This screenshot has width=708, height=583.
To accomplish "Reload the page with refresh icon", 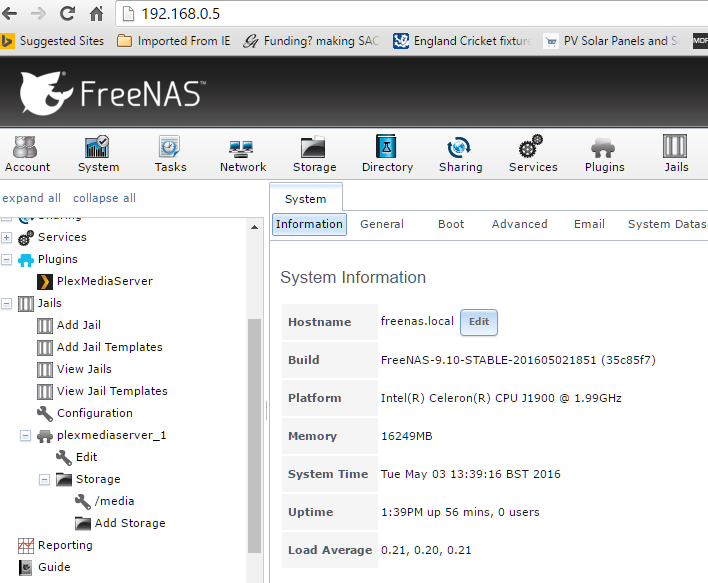I will pyautogui.click(x=67, y=14).
